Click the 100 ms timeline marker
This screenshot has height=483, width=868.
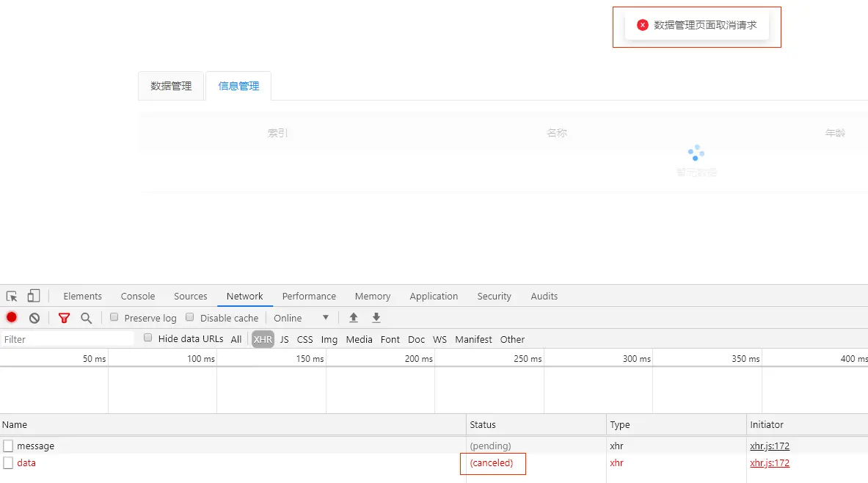pos(200,359)
